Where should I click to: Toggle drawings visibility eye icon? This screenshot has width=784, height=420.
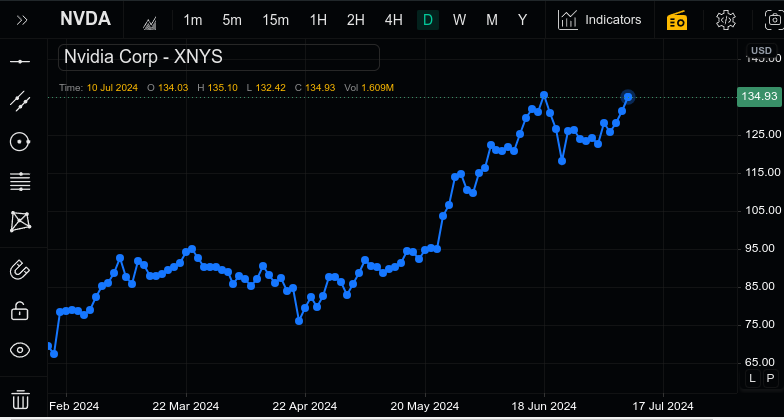(x=20, y=350)
